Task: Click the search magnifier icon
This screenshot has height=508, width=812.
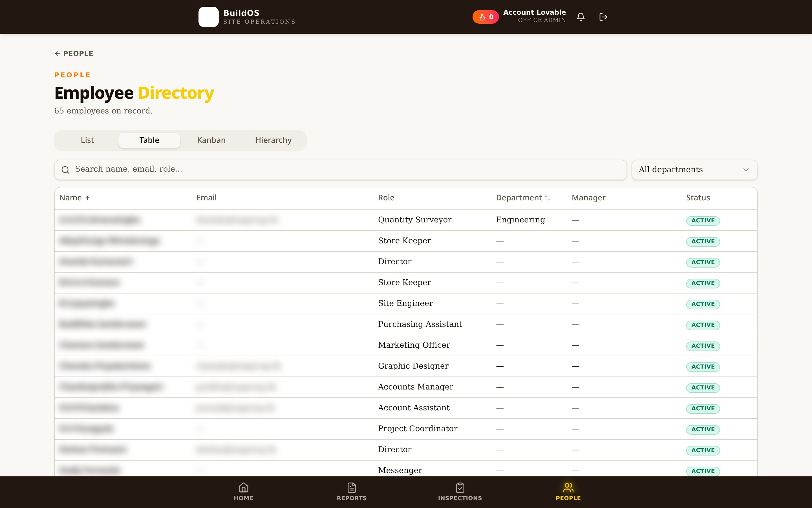Action: [x=65, y=170]
